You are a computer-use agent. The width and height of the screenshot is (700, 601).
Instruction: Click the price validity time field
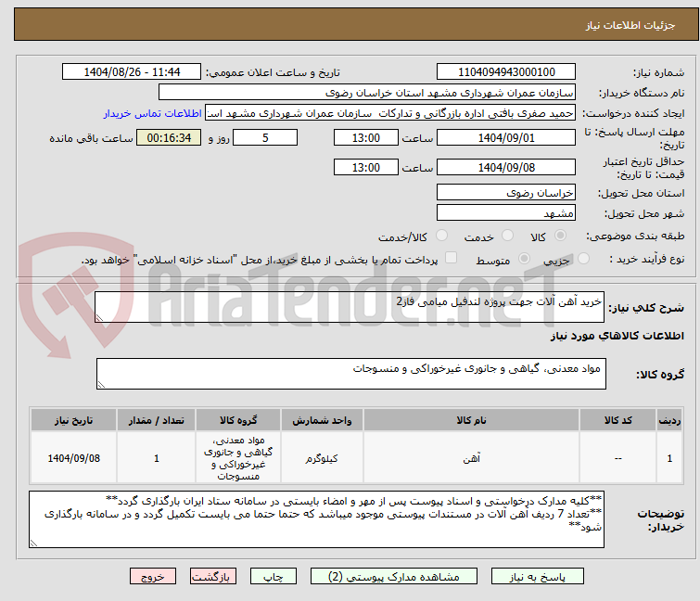365,168
